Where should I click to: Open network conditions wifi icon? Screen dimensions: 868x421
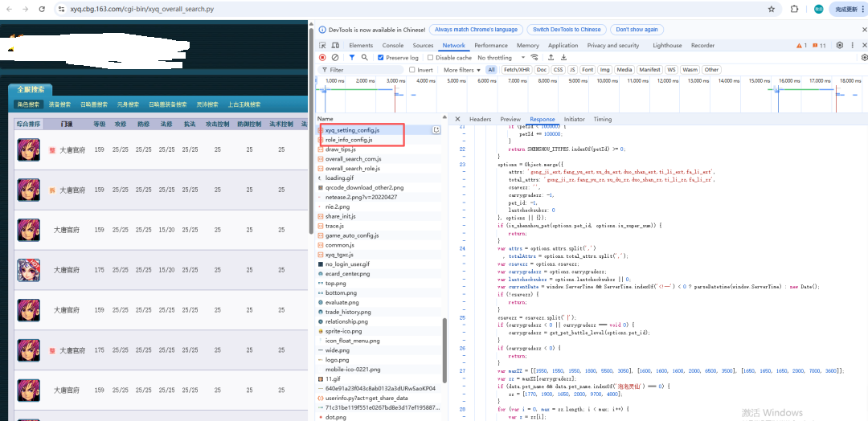tap(534, 58)
